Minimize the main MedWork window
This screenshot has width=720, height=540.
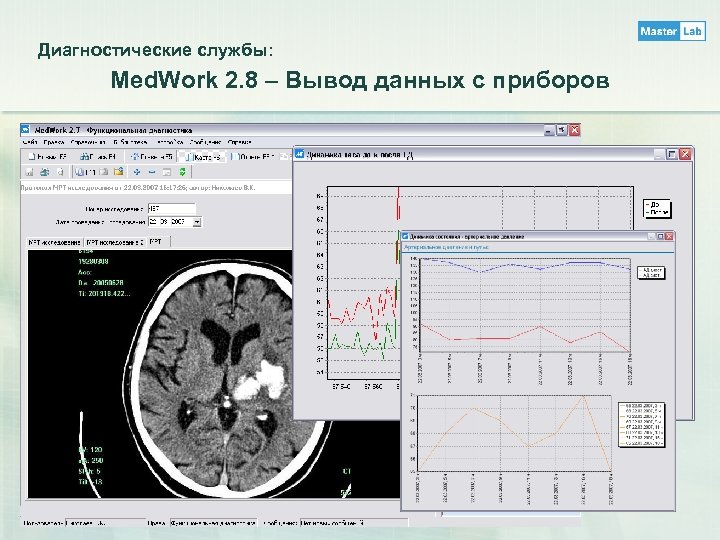tap(549, 130)
